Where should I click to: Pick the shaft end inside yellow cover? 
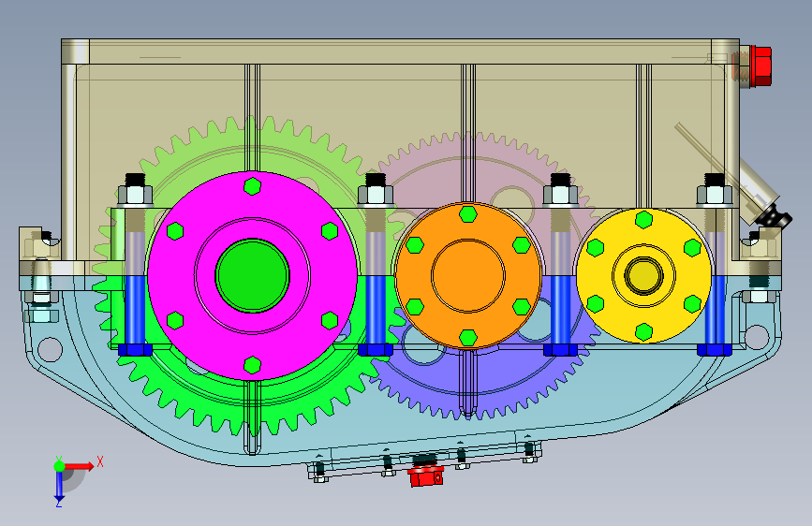643,275
